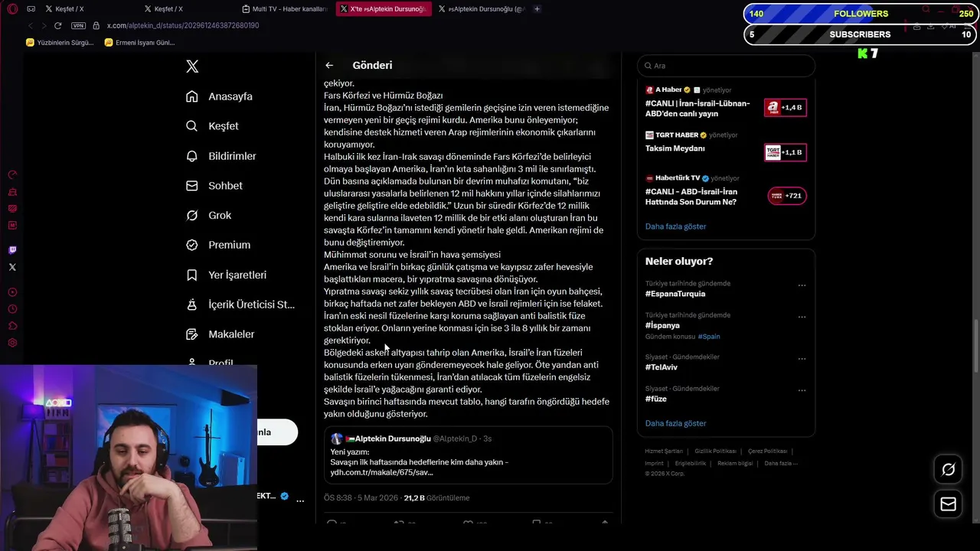Open history clock in Opera sidebar

coord(12,309)
